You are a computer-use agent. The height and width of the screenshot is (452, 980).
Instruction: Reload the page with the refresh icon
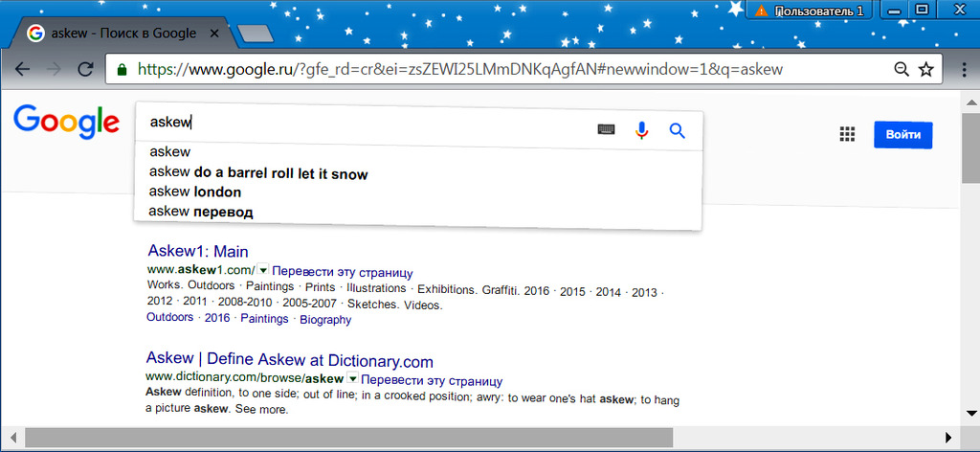click(85, 69)
